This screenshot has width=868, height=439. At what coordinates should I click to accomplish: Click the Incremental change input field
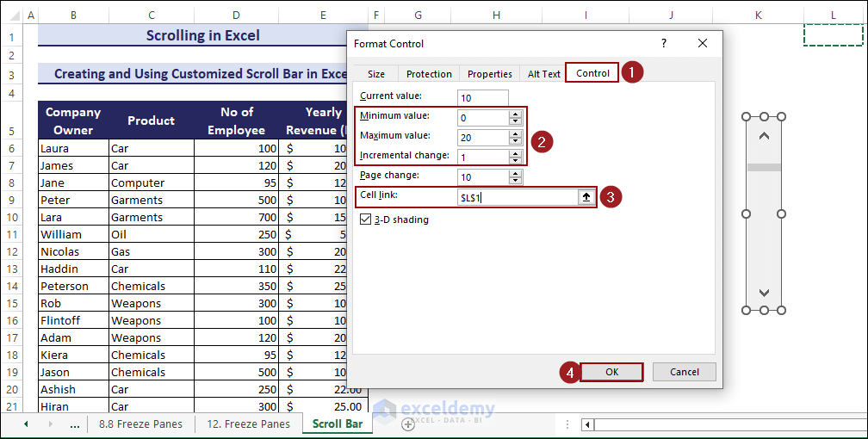(483, 158)
